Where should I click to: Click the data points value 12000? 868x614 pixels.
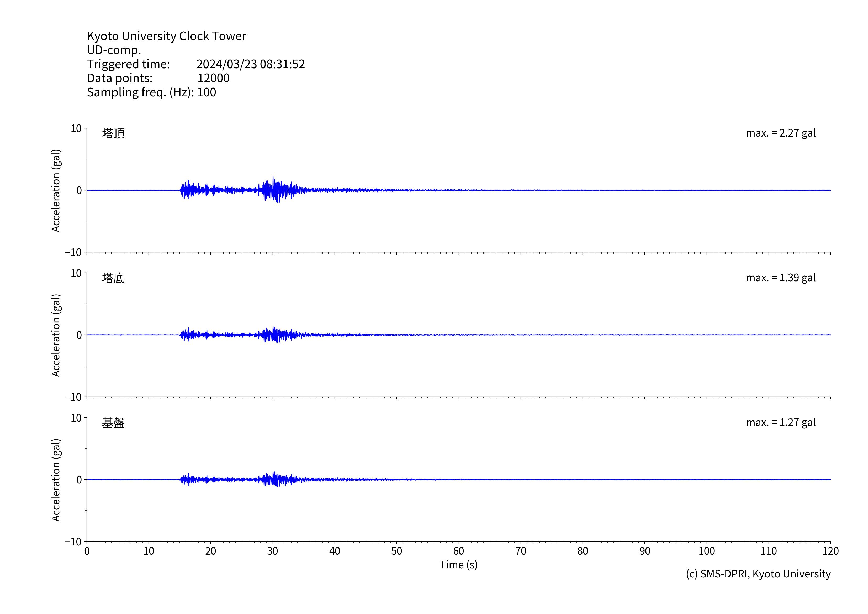click(x=213, y=78)
